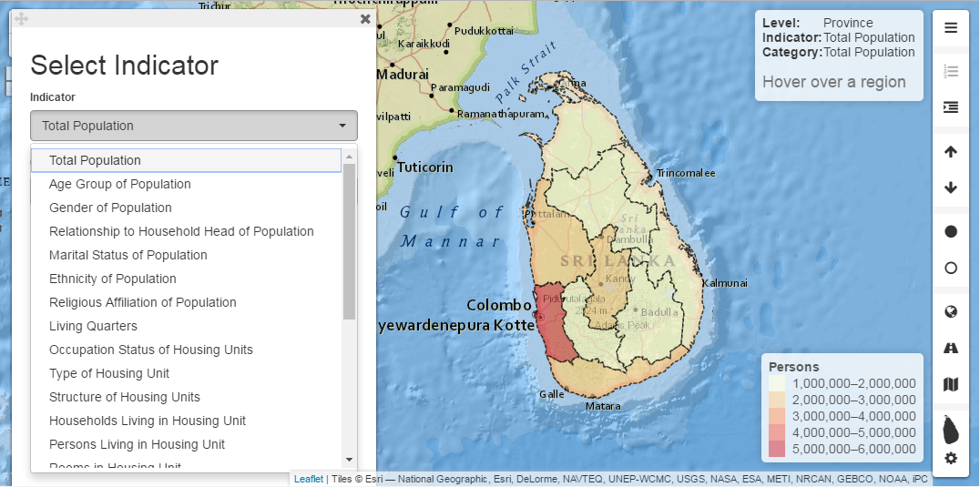Click the greyed-out numbered list icon
Viewport: 980px width, 487px height.
point(951,71)
